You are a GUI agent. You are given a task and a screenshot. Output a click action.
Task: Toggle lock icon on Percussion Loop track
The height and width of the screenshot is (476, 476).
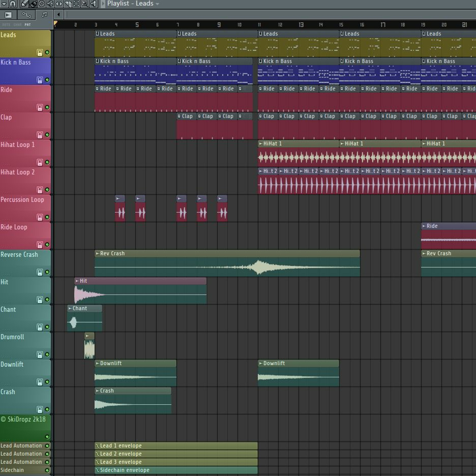[x=40, y=217]
